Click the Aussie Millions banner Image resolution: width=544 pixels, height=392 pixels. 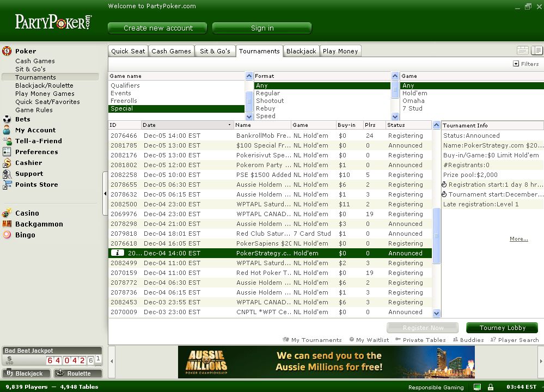(x=326, y=362)
